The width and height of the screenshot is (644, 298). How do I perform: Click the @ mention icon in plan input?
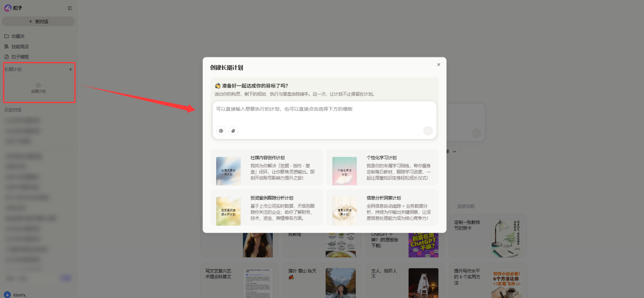[221, 131]
